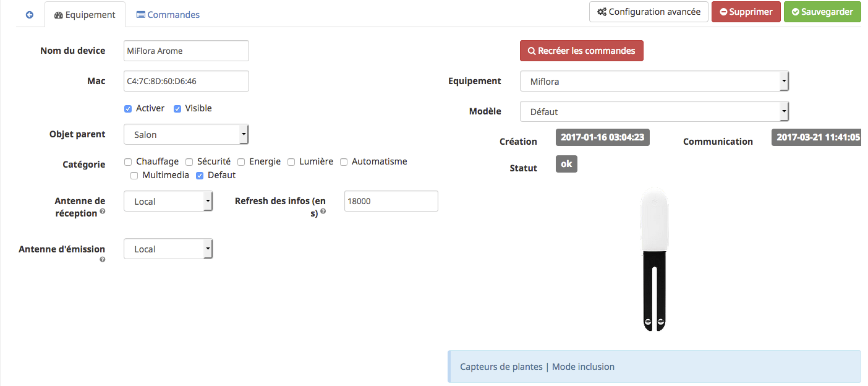The height and width of the screenshot is (386, 868).
Task: Open the Antenne de réception dropdown
Action: pyautogui.click(x=168, y=201)
